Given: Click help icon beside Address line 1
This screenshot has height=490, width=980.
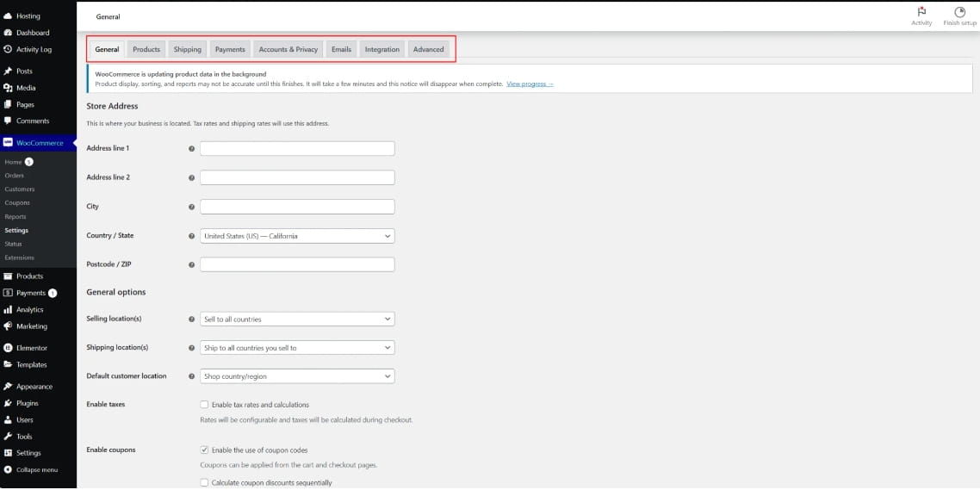Looking at the screenshot, I should (x=191, y=149).
